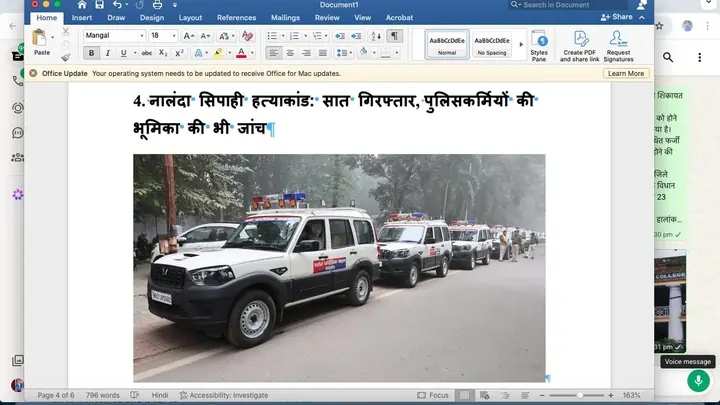
Task: Apply the No Spacing style
Action: pos(492,45)
